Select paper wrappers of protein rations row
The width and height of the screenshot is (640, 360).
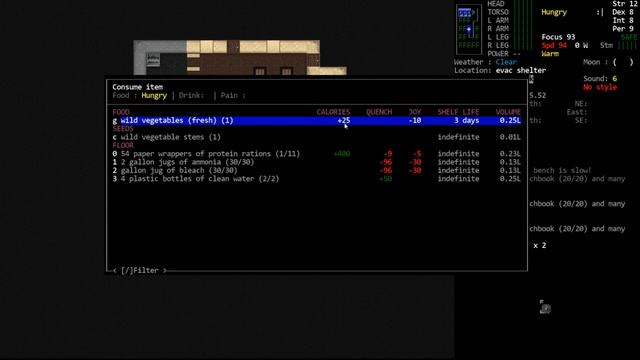pyautogui.click(x=317, y=154)
